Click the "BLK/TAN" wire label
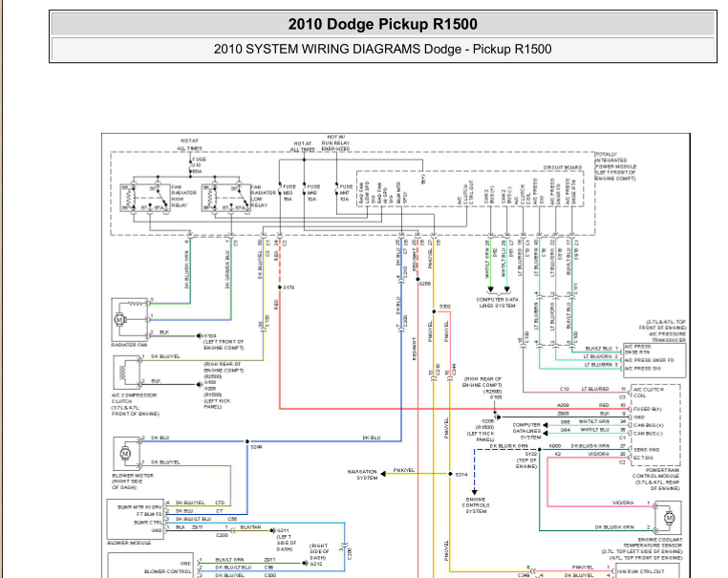 250,527
